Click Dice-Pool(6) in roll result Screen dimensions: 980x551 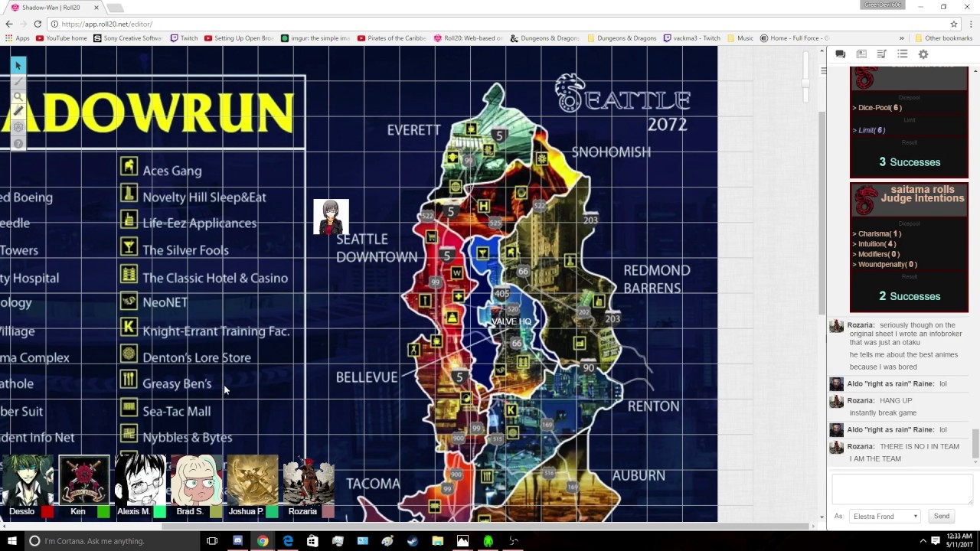click(879, 108)
